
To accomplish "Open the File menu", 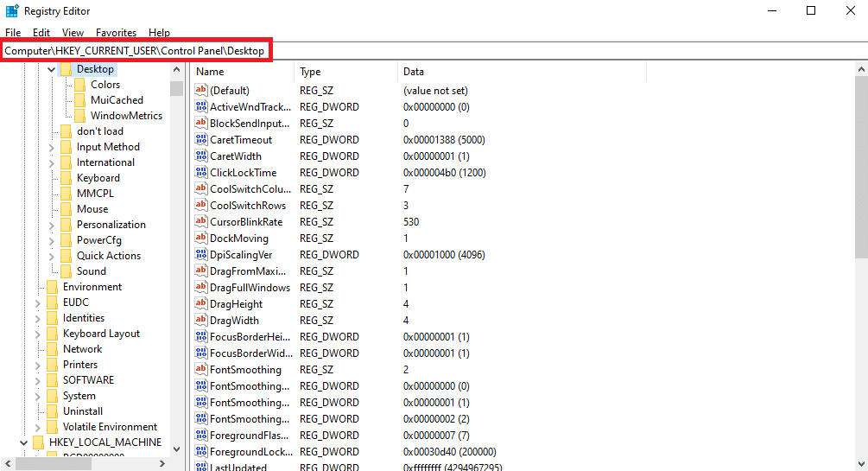I will point(13,33).
